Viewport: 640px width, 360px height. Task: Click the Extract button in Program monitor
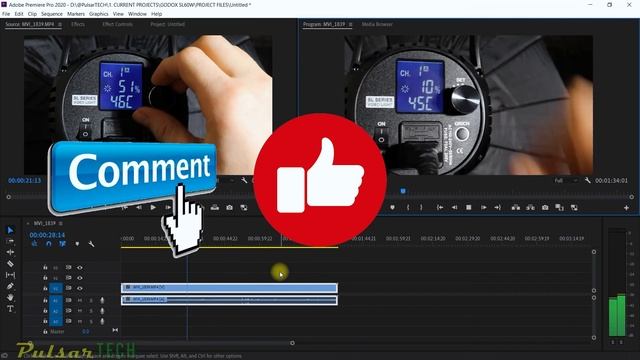tap(530, 208)
